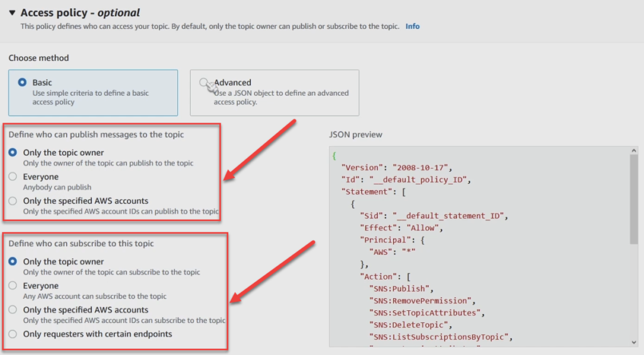644x355 pixels.
Task: Click the "Effect": "Allow" line in JSON
Action: (x=402, y=228)
